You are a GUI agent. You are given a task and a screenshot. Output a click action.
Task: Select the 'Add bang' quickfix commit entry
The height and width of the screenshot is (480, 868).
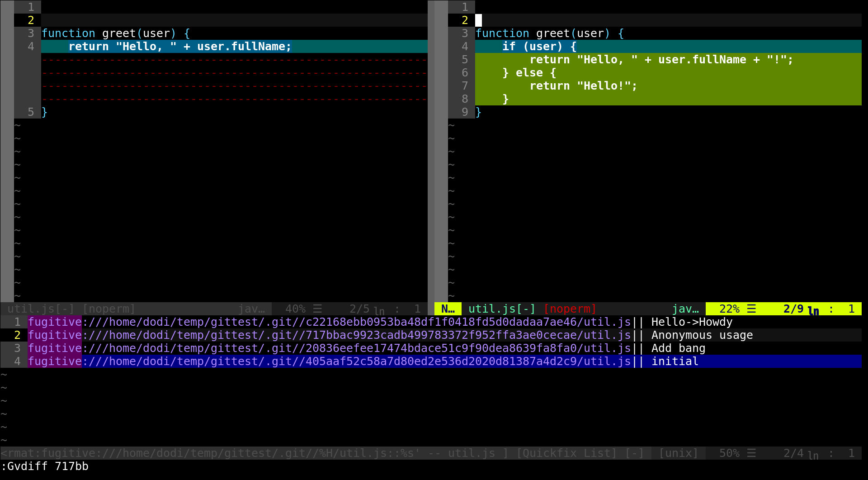coord(678,348)
